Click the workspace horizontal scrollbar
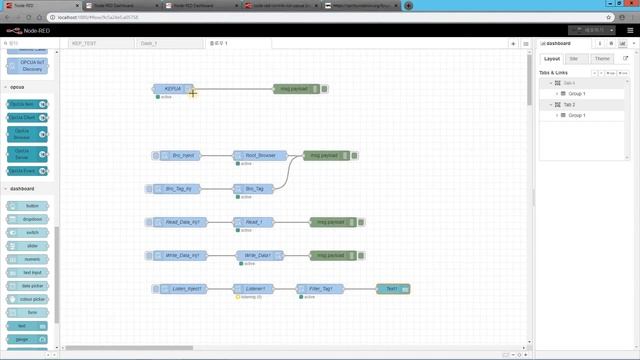 click(x=129, y=348)
